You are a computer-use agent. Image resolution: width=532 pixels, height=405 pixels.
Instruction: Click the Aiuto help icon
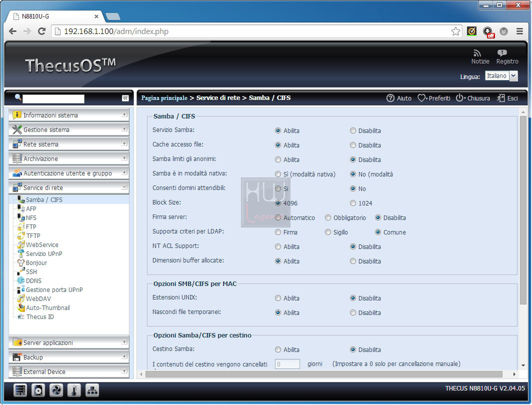tap(390, 98)
